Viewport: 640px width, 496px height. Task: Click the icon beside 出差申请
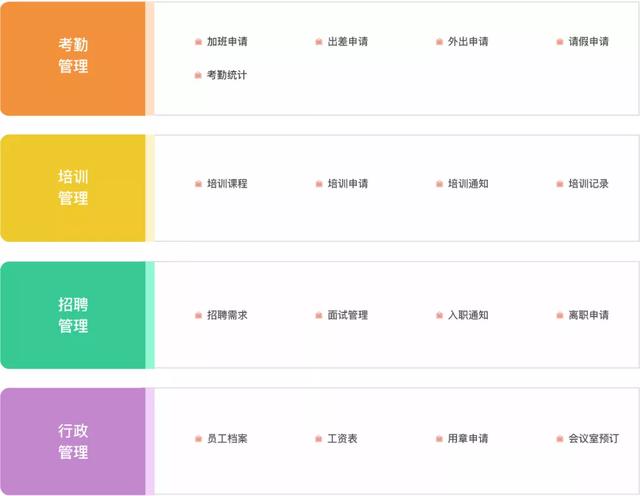point(319,42)
